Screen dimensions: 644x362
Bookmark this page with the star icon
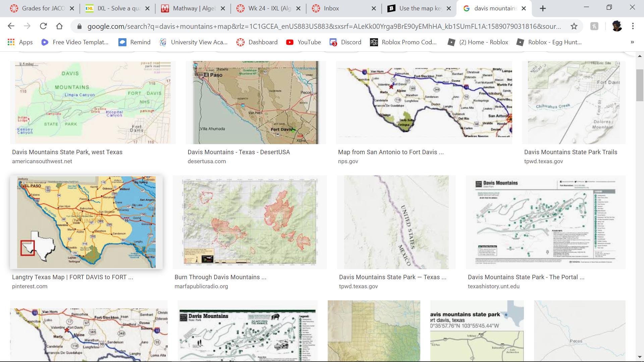click(574, 26)
